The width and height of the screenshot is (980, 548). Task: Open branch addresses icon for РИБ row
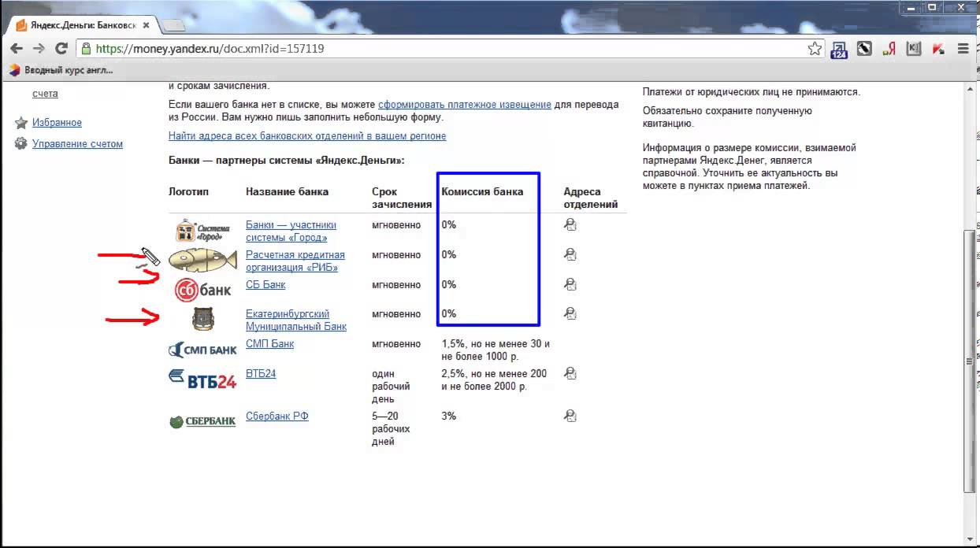570,255
